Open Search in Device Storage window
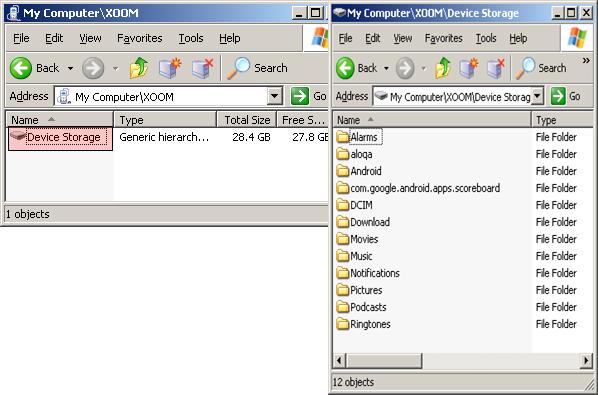 [541, 68]
